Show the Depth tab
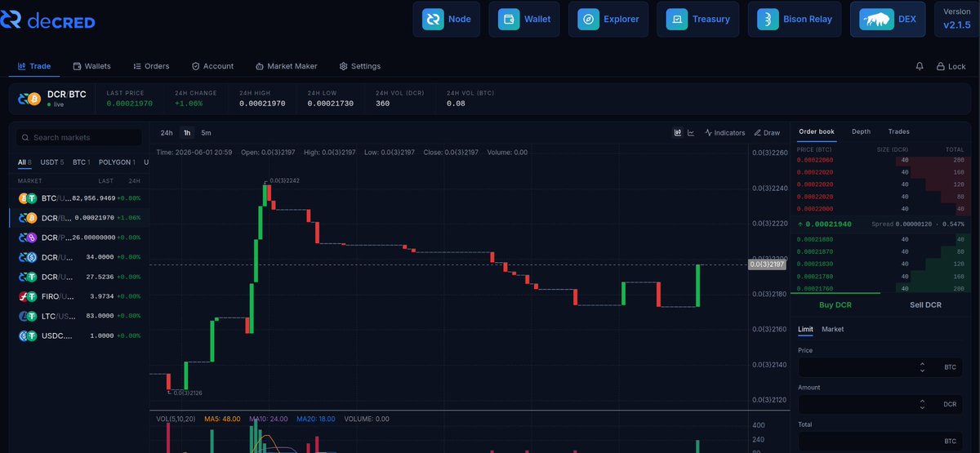The image size is (980, 453). (861, 131)
